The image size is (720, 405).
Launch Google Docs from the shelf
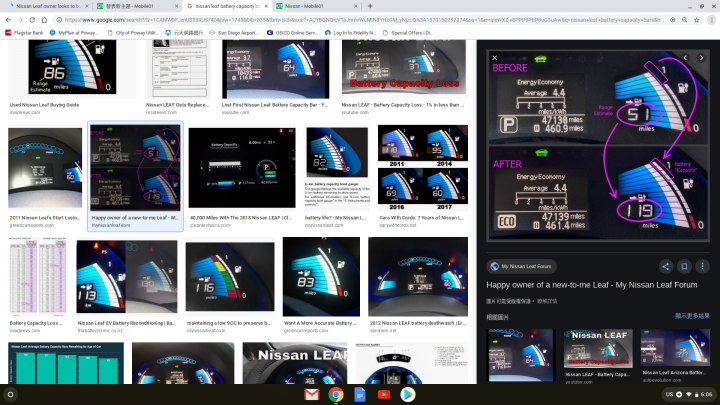coord(360,394)
